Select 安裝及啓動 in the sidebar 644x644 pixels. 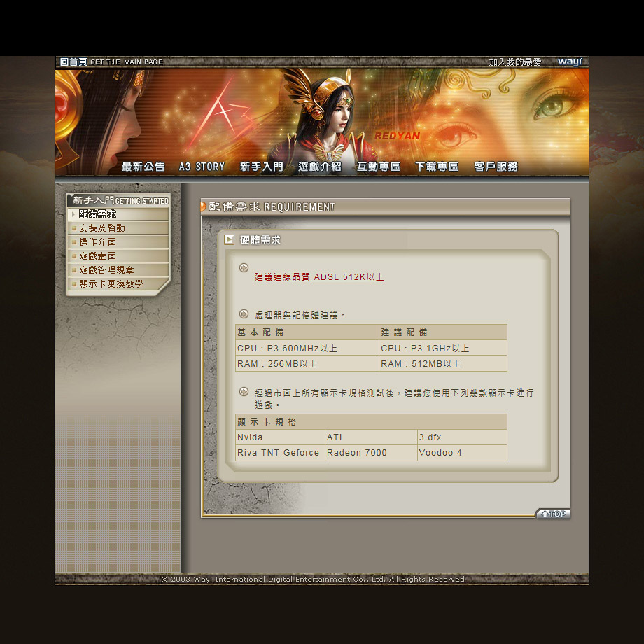click(118, 228)
